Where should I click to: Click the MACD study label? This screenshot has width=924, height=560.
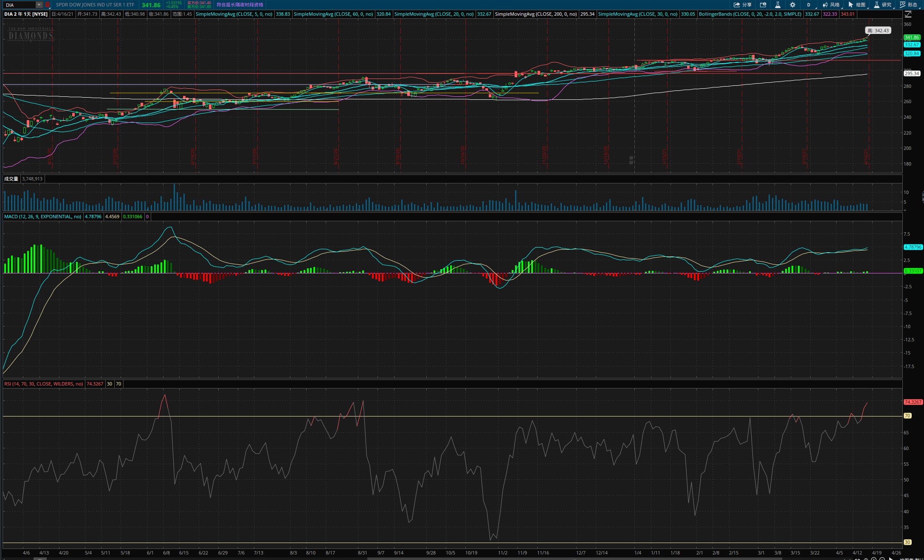pos(42,217)
